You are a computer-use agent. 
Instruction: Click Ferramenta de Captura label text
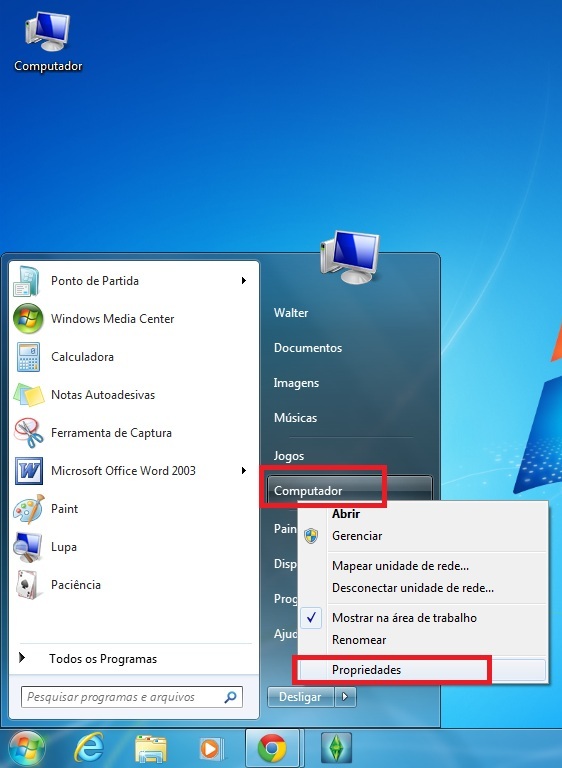tap(111, 432)
